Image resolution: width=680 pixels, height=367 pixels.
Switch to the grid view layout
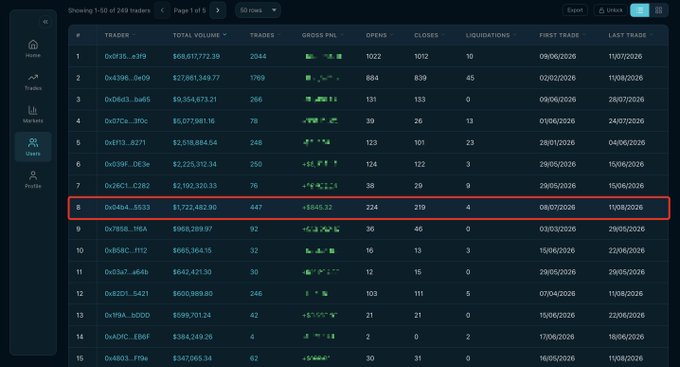point(659,10)
